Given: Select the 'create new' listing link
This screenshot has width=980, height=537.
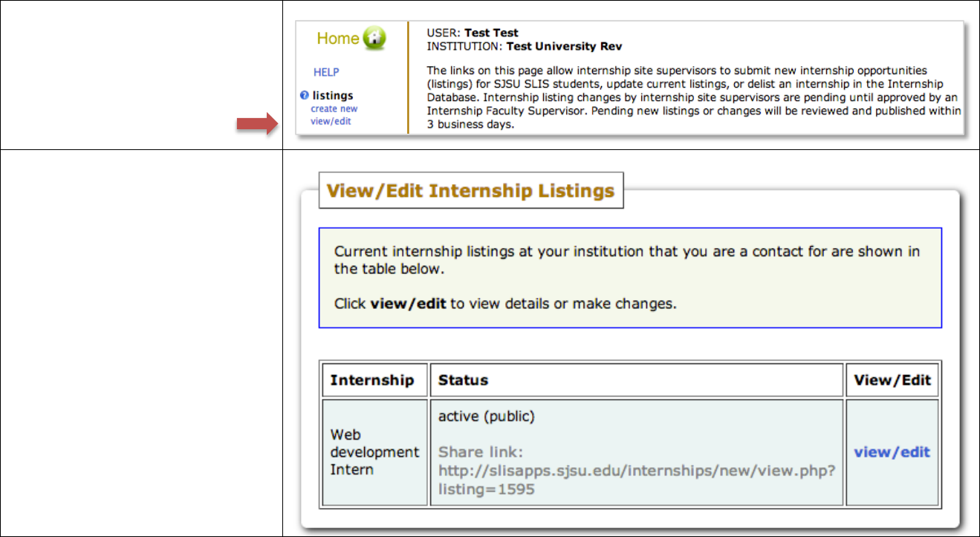Looking at the screenshot, I should pyautogui.click(x=334, y=109).
